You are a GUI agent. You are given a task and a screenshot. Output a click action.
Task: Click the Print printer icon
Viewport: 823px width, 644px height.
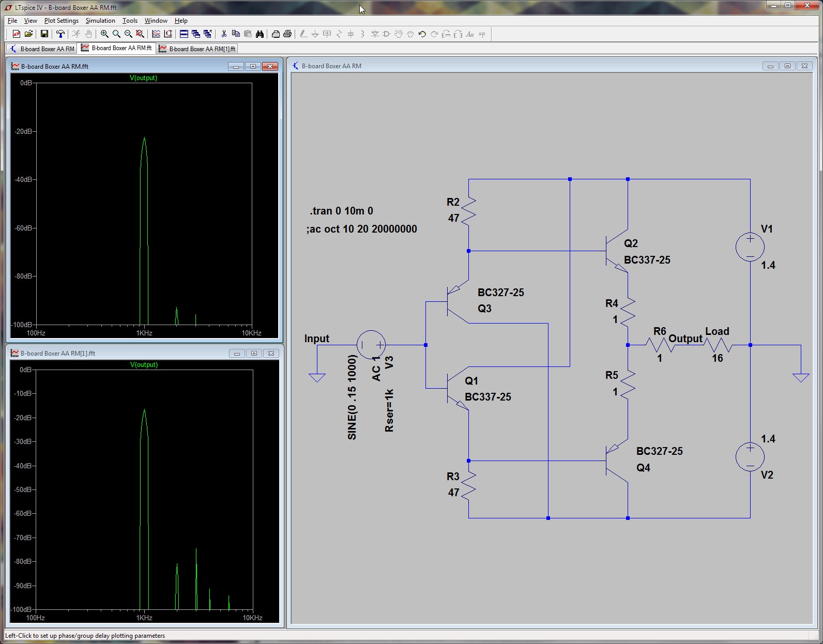(287, 34)
